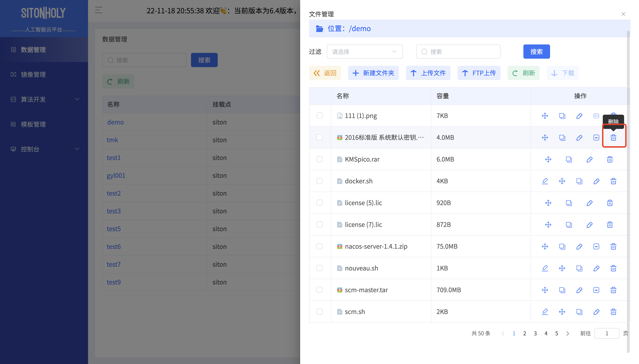
Task: Click the 新建文件夹 new folder button
Action: coord(373,73)
